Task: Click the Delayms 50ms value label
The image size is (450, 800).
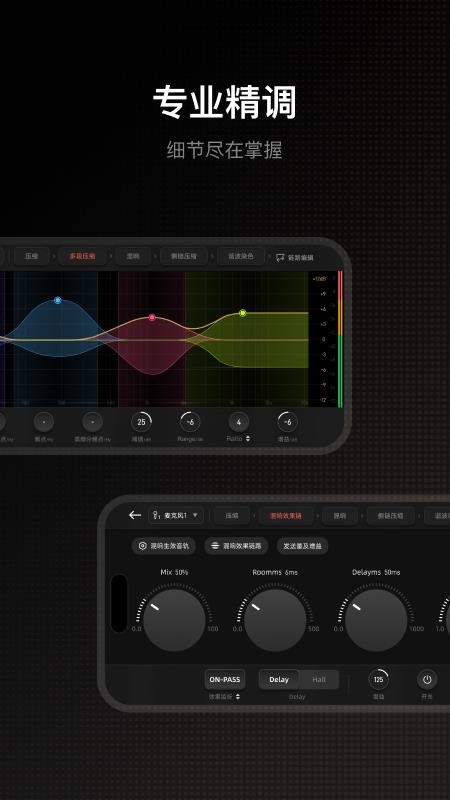Action: 376,572
